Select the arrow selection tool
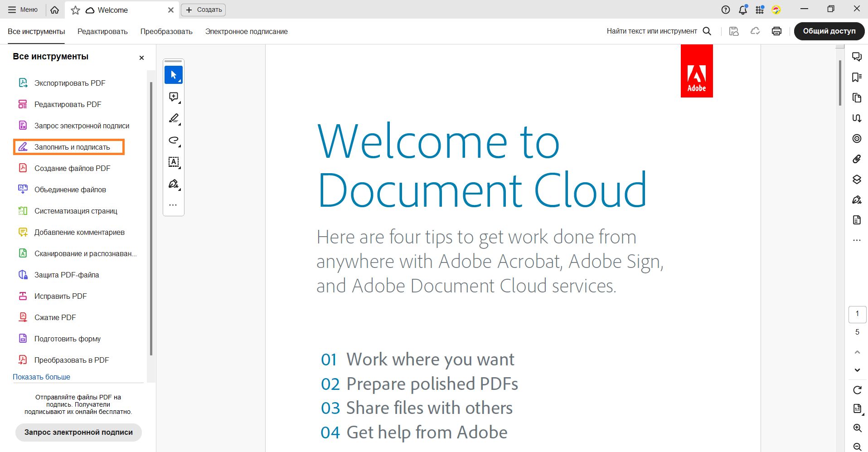The image size is (868, 452). 173,74
